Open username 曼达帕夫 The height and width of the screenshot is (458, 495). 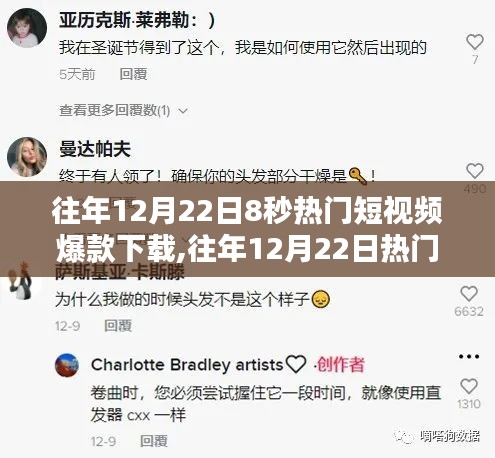tap(95, 149)
